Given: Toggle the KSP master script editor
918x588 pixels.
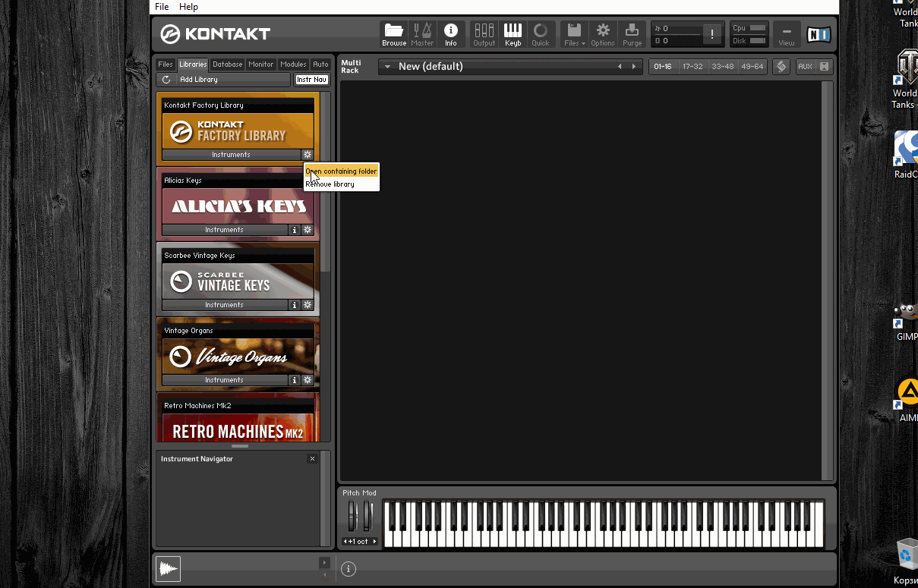Looking at the screenshot, I should (781, 67).
